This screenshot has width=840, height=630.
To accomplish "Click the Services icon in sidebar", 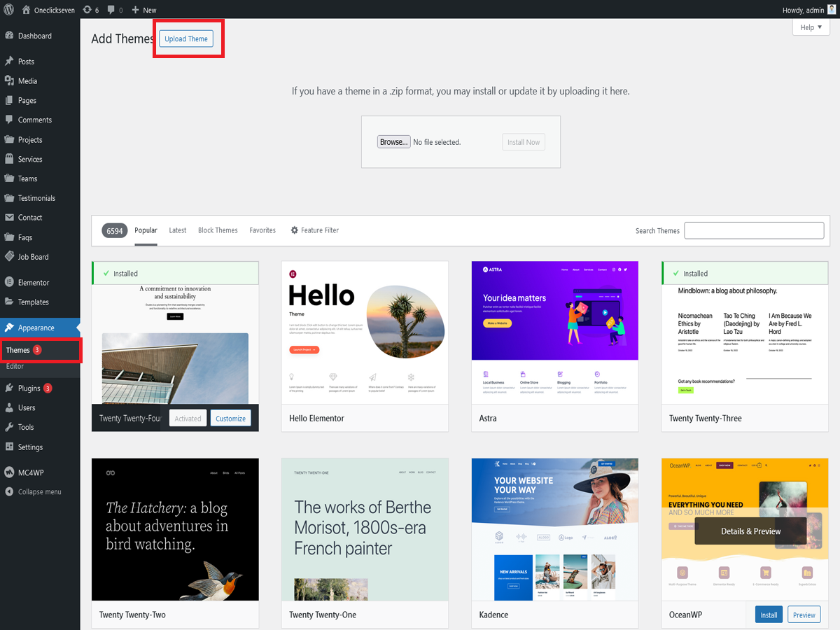I will click(9, 159).
